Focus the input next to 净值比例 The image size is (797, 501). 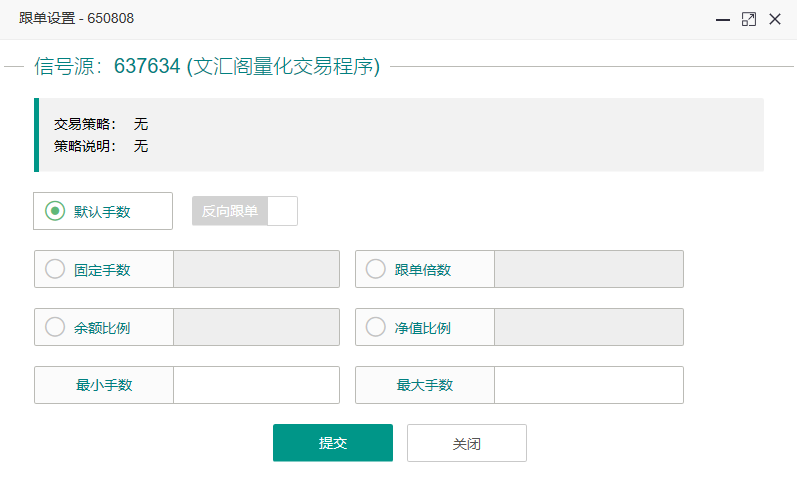(588, 327)
